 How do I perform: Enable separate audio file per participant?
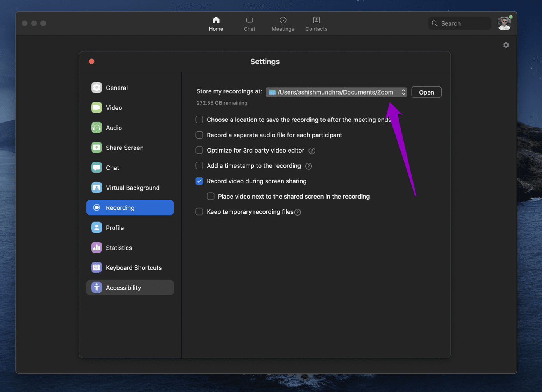tap(199, 135)
